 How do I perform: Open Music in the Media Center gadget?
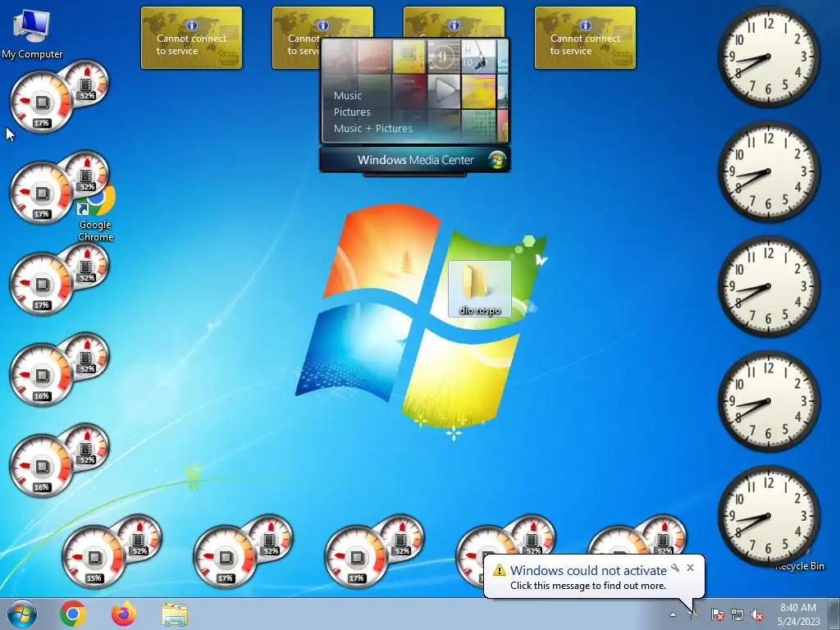347,95
